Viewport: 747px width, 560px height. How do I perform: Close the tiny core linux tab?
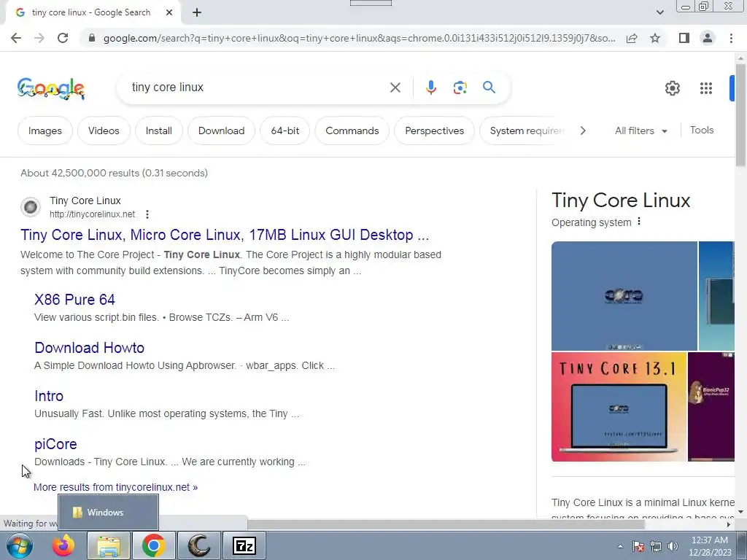click(x=169, y=12)
